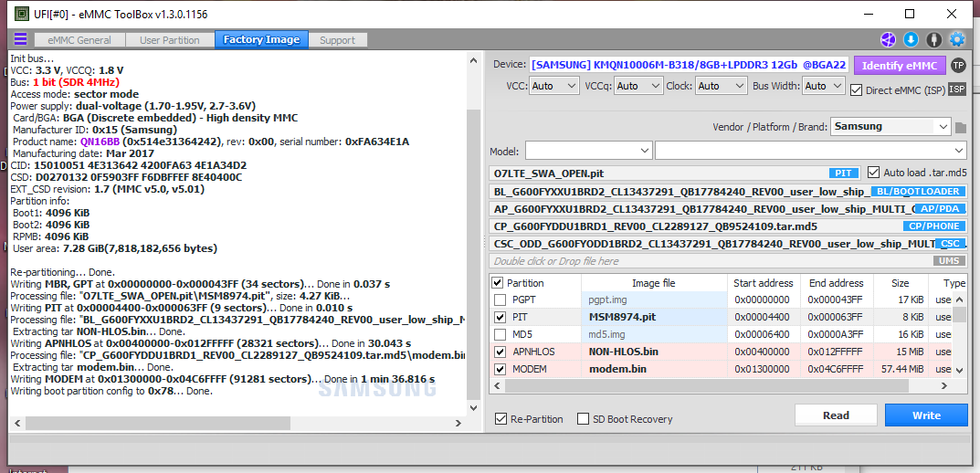This screenshot has height=473, width=980.
Task: Click the End address column header
Action: 836,283
